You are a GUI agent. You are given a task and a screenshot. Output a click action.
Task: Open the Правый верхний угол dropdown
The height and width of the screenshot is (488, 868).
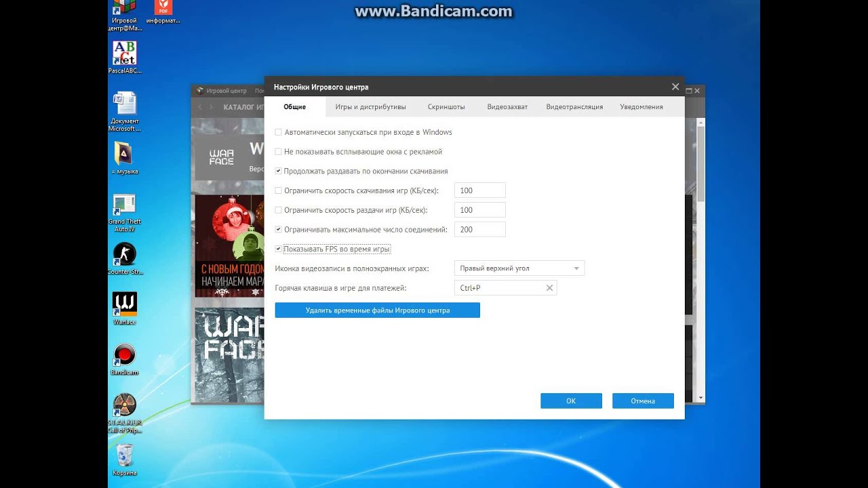(x=519, y=268)
